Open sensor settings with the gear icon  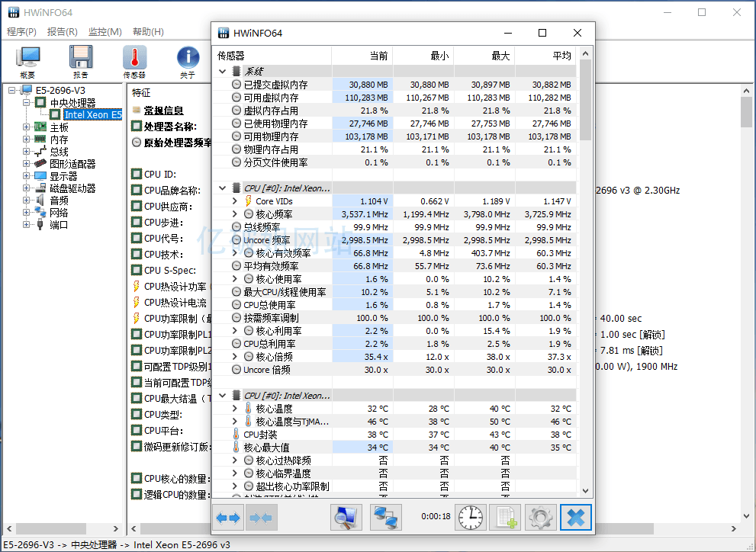541,518
